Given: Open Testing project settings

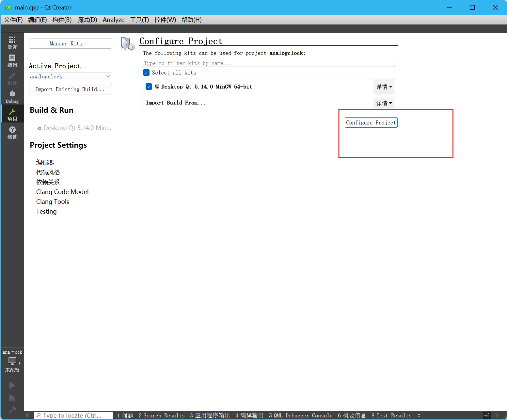Looking at the screenshot, I should click(46, 211).
